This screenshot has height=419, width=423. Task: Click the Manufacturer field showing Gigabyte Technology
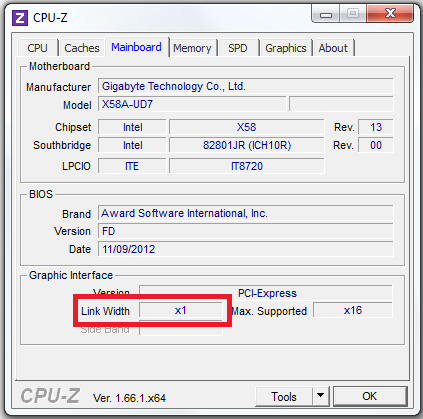click(246, 86)
